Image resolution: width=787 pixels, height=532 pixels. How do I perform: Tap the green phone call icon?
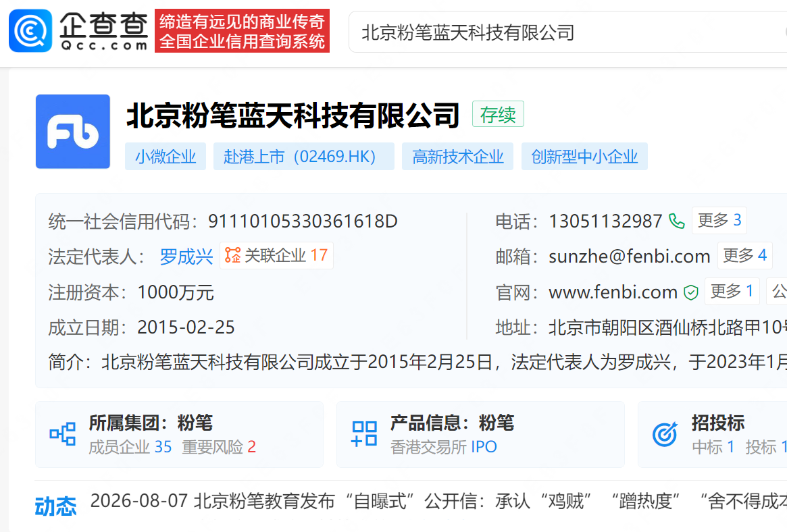pyautogui.click(x=677, y=221)
